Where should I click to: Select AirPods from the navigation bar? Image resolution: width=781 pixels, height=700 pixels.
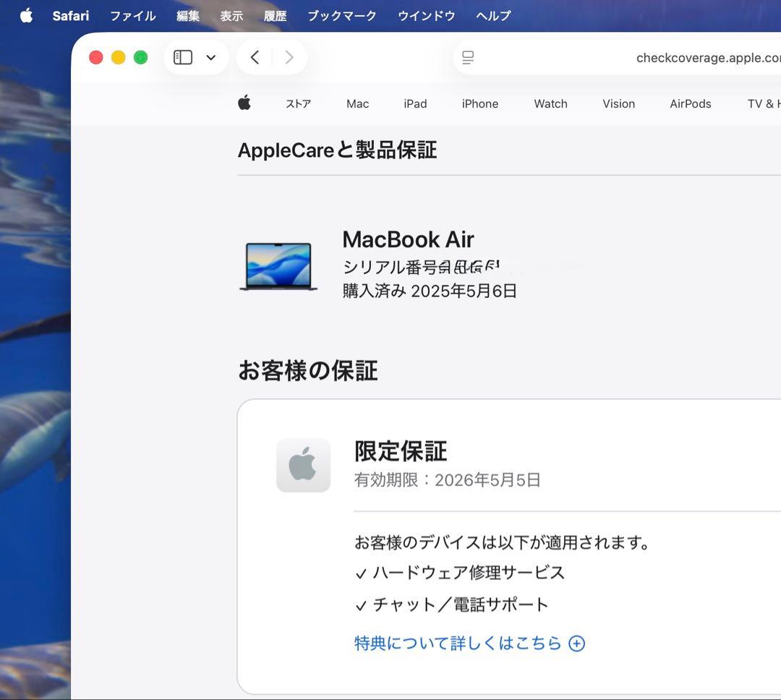[690, 103]
